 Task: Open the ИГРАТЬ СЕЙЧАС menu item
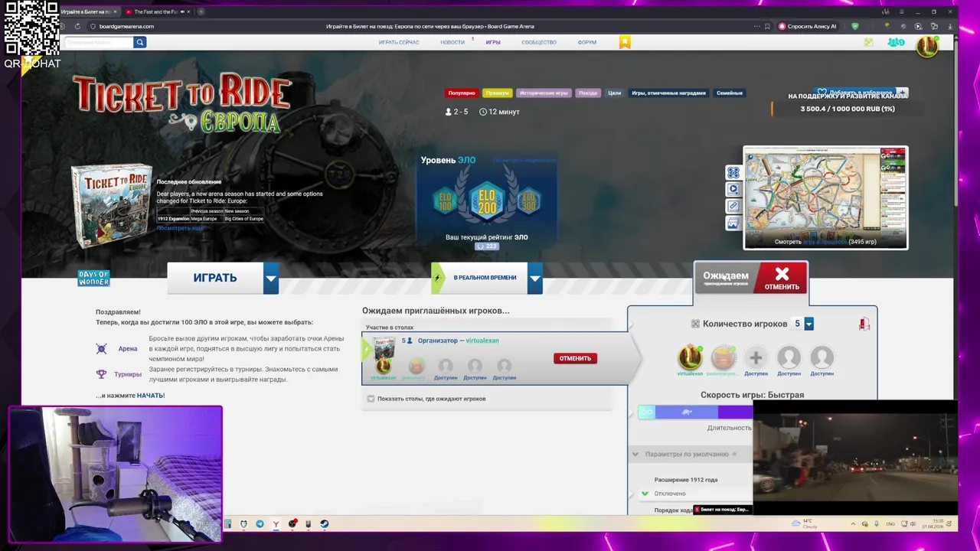click(399, 42)
